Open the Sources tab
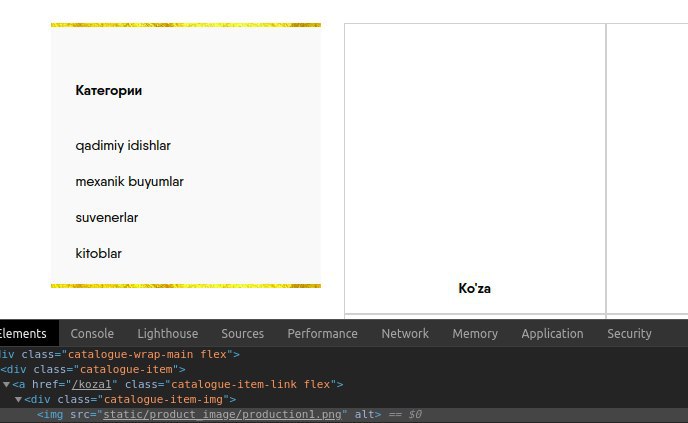 point(243,333)
